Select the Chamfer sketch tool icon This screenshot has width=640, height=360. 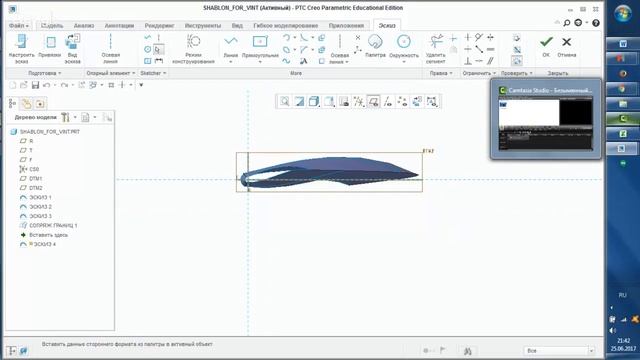[x=304, y=49]
